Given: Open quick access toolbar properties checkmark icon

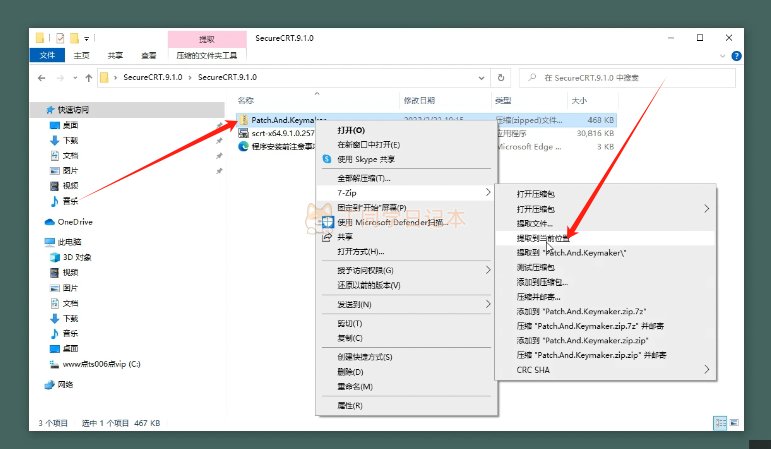Looking at the screenshot, I should pos(60,38).
